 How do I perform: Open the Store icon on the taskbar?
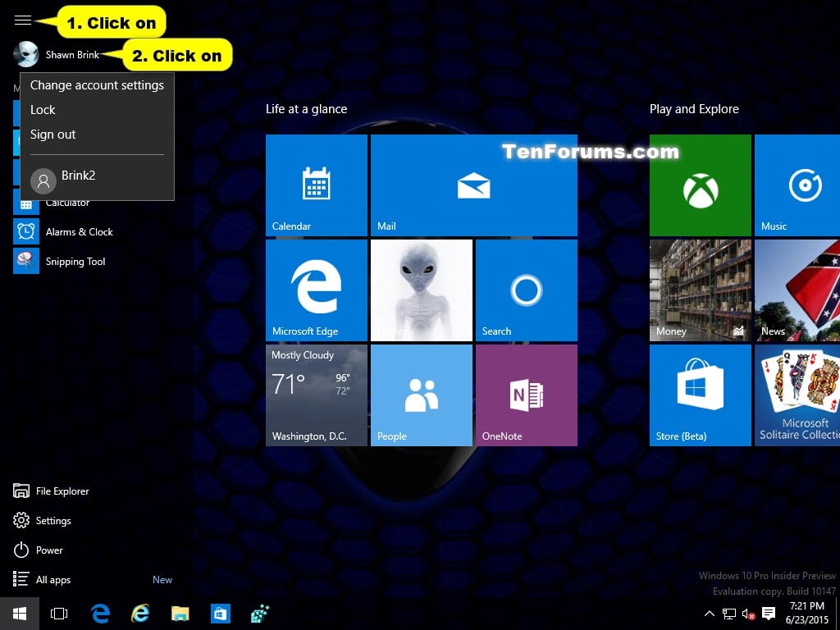pos(220,614)
